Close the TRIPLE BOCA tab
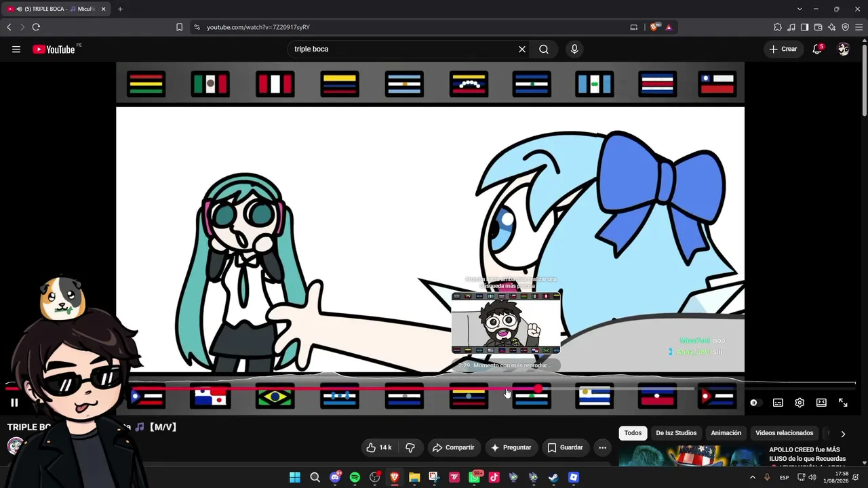Image resolution: width=868 pixels, height=488 pixels. (103, 9)
